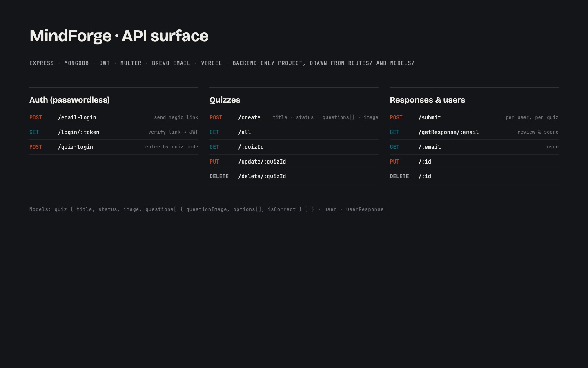Image resolution: width=588 pixels, height=368 pixels.
Task: Click the 'review & score' note
Action: tap(538, 132)
